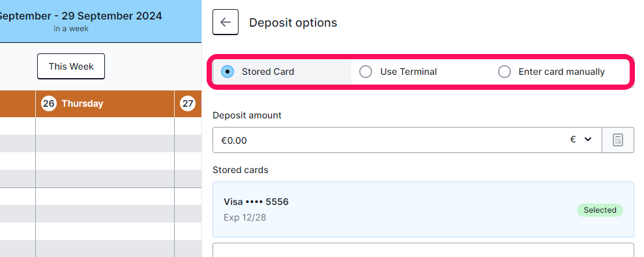
Task: Select the Visa ending 5556 card
Action: point(423,210)
